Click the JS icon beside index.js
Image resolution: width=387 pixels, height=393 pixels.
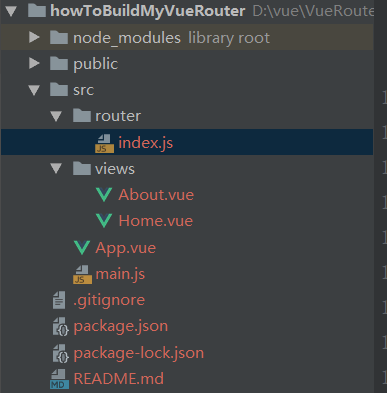(x=104, y=143)
